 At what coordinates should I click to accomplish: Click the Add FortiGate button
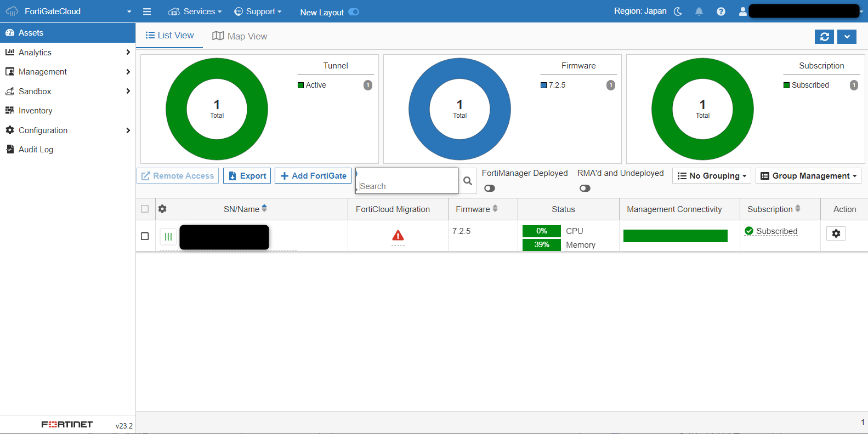pos(313,176)
